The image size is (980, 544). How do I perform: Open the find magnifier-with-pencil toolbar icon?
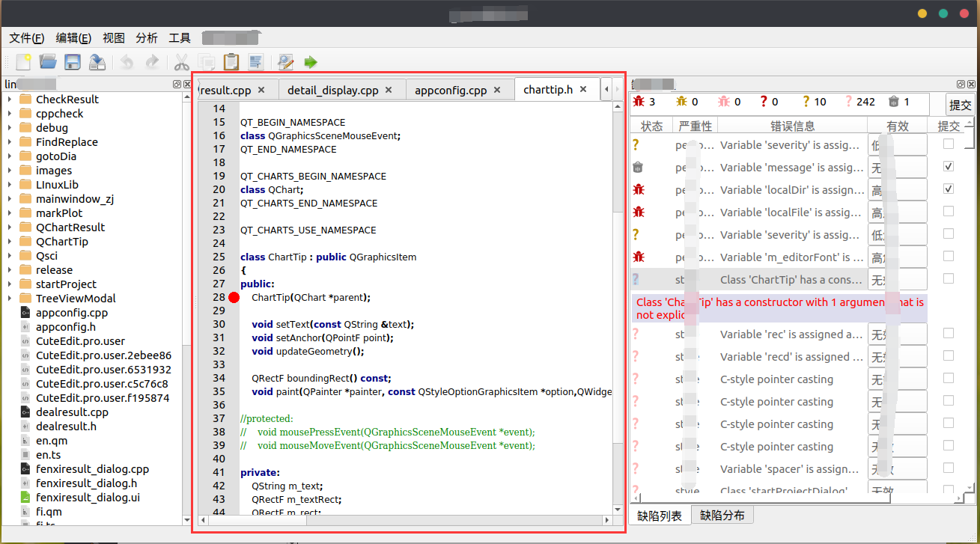click(285, 62)
